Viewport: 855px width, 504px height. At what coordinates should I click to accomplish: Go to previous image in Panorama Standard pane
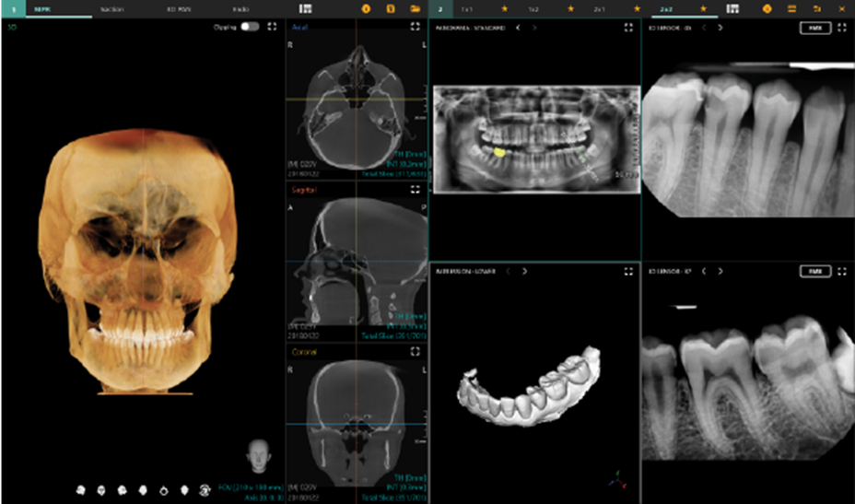[x=519, y=28]
